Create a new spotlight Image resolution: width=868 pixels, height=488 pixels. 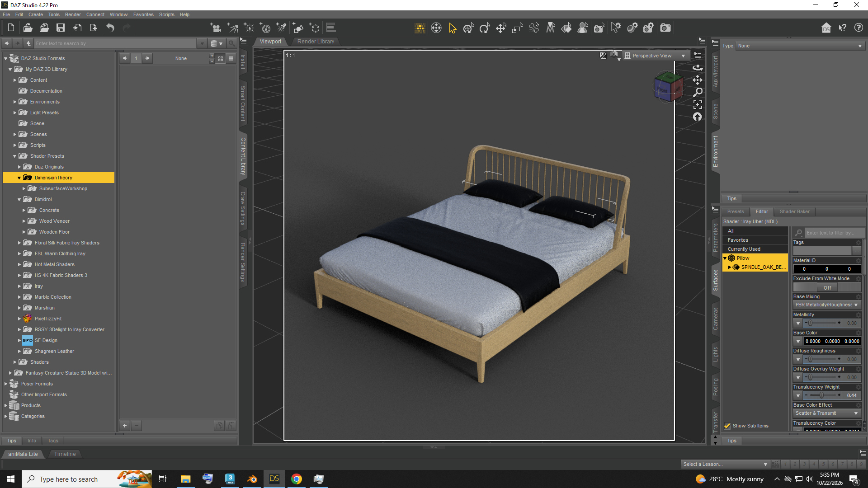point(282,28)
